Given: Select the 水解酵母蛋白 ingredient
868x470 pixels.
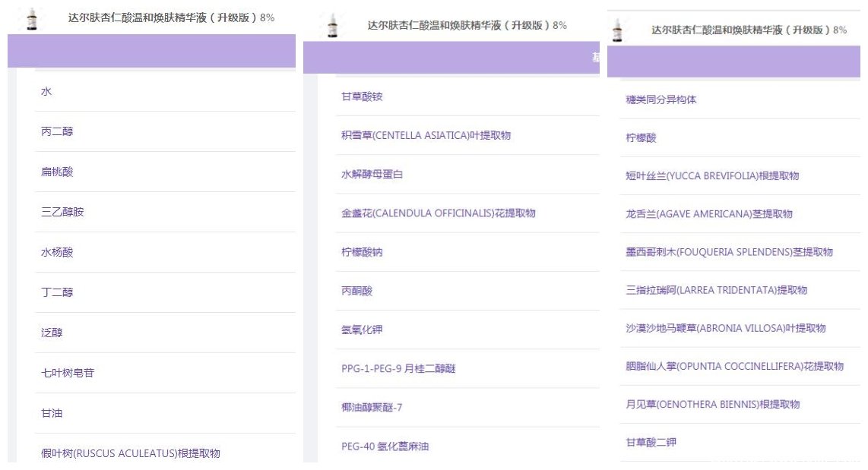Looking at the screenshot, I should (x=372, y=174).
